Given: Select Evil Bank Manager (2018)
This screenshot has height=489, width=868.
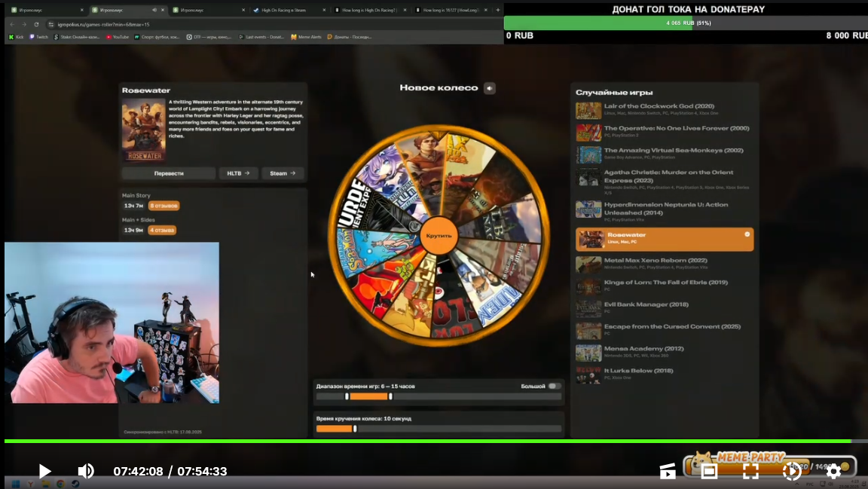Looking at the screenshot, I should click(665, 307).
